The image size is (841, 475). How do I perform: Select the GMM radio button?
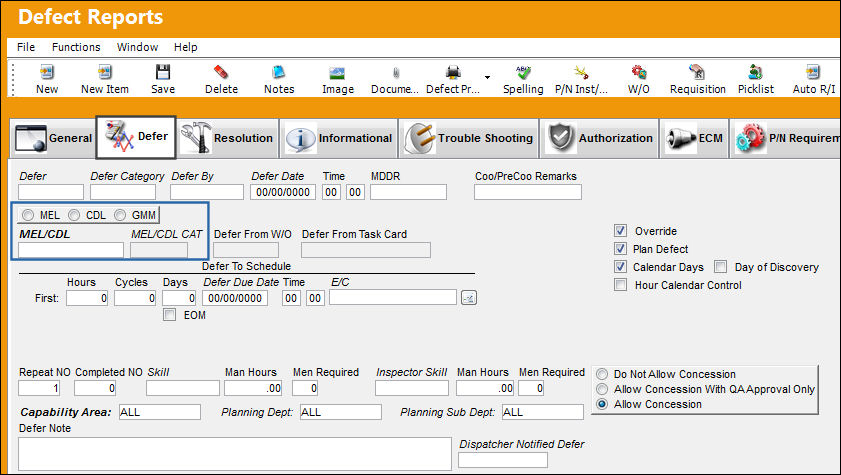point(120,216)
